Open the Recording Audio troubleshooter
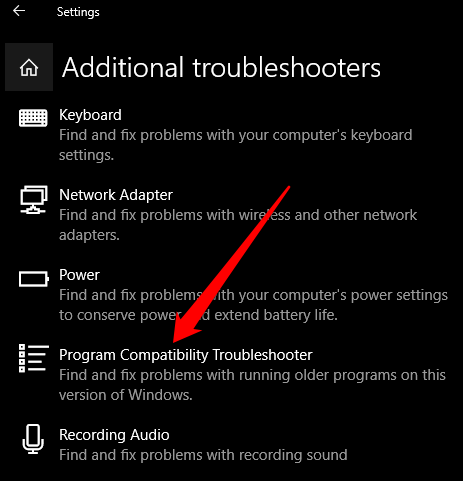 pos(114,435)
